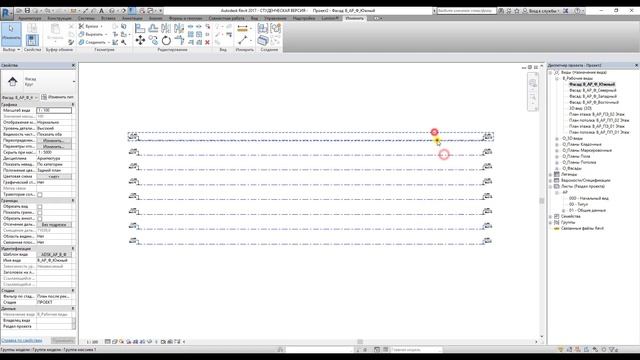640x360 pixels.
Task: Click Save in the quick access toolbar
Action: tap(27, 11)
